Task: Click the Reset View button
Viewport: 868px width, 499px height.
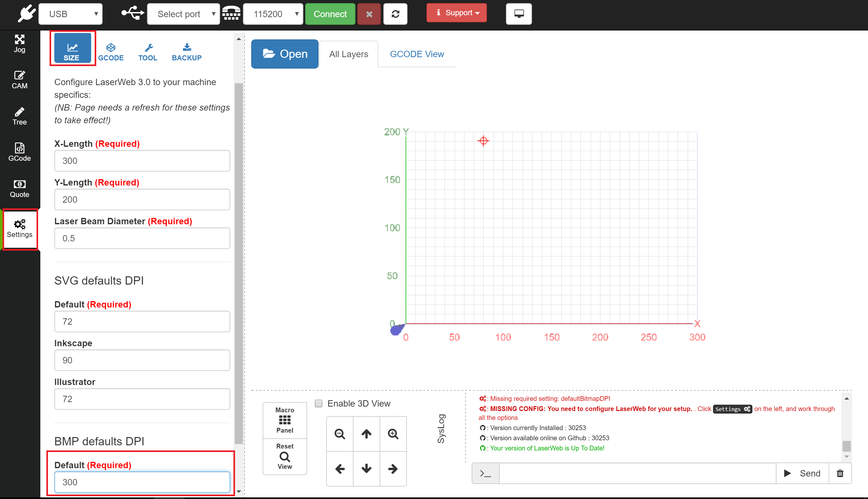Action: [x=285, y=456]
